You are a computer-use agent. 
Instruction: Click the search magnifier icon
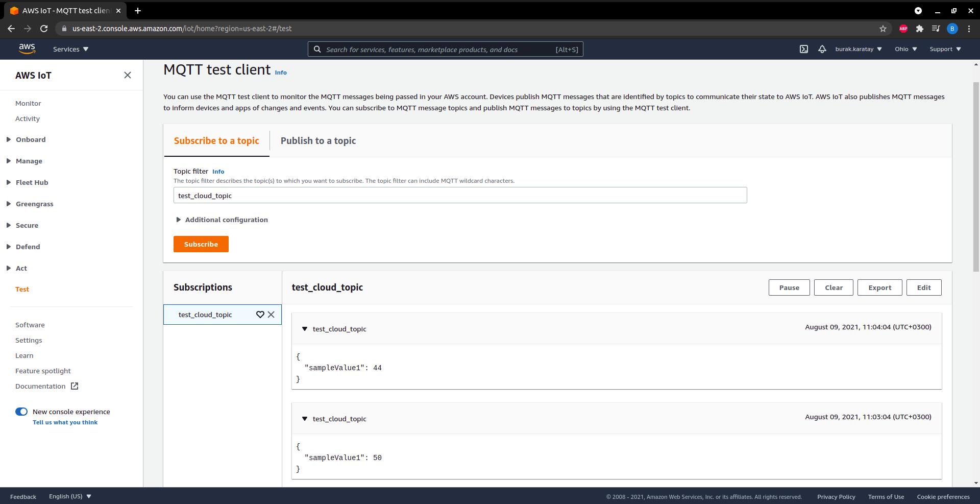point(317,49)
